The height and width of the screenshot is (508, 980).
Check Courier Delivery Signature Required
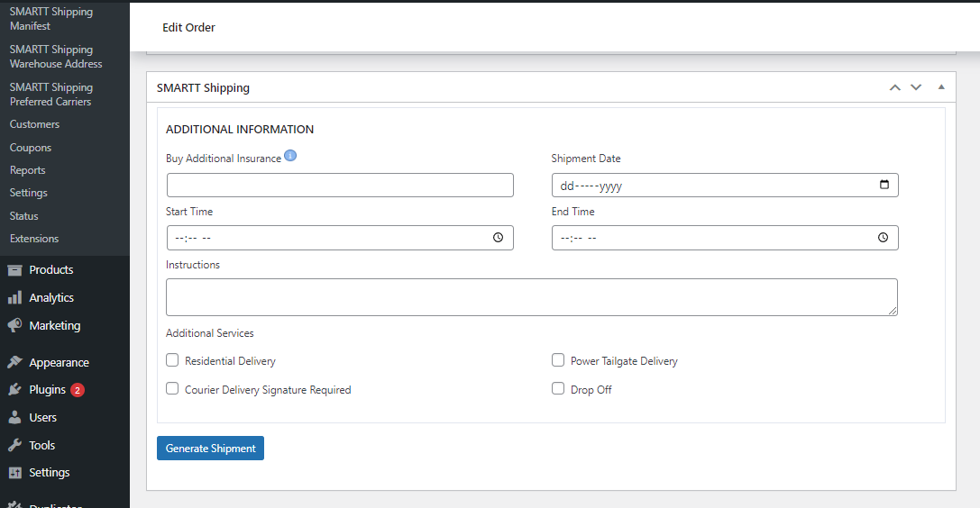172,389
